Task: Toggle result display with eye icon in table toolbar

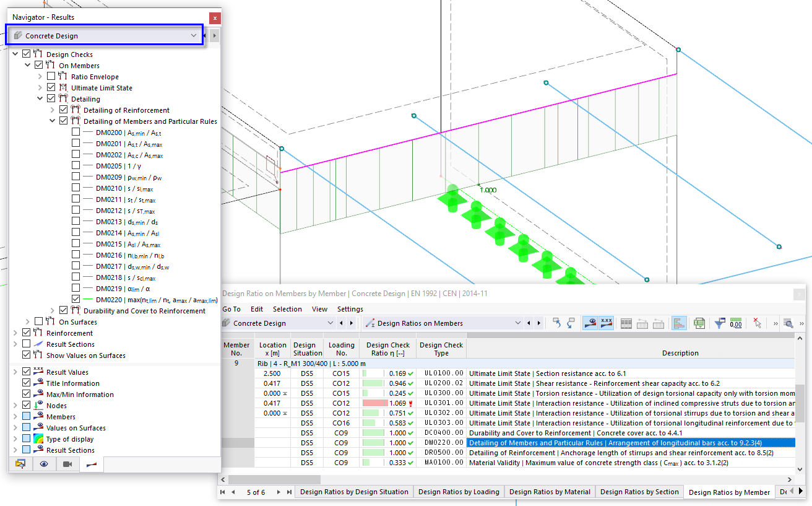Action: (590, 323)
